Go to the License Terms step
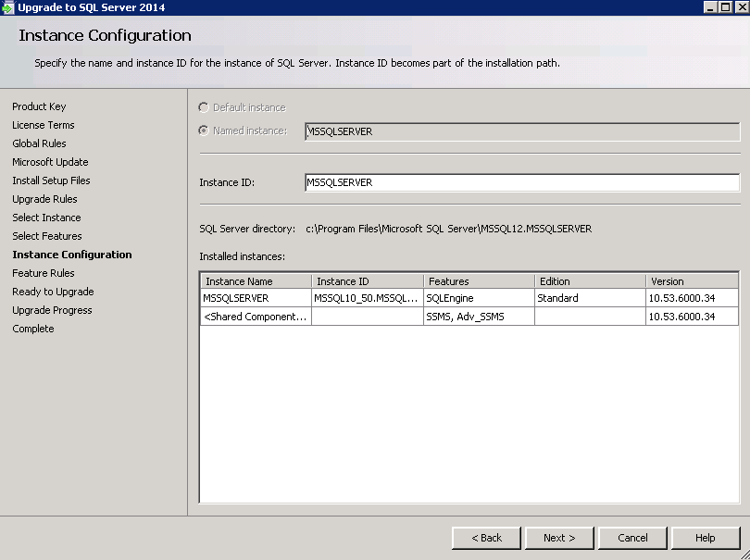750x560 pixels. pyautogui.click(x=44, y=125)
